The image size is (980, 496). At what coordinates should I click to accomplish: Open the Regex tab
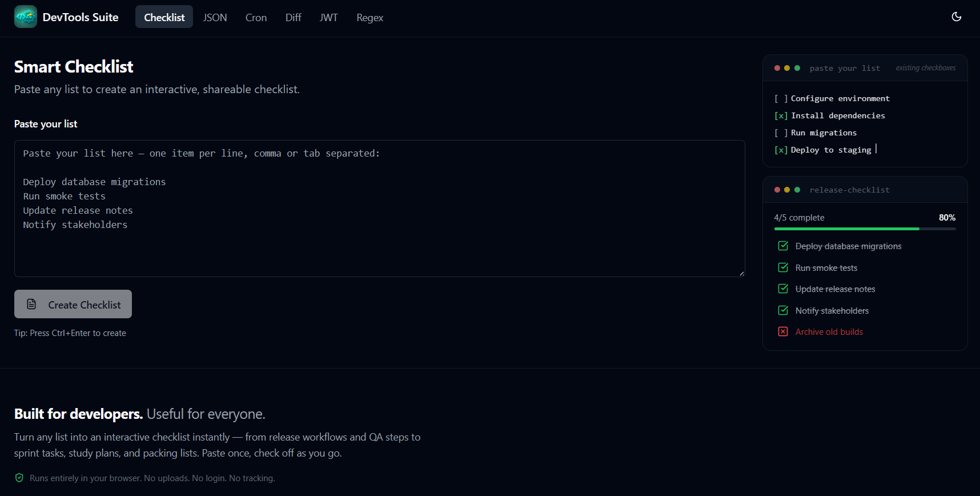369,17
